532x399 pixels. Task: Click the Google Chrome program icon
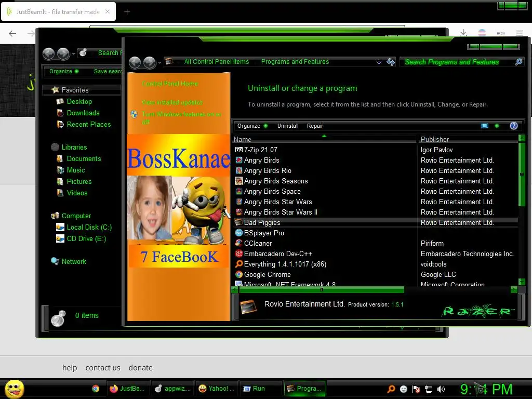pyautogui.click(x=239, y=274)
